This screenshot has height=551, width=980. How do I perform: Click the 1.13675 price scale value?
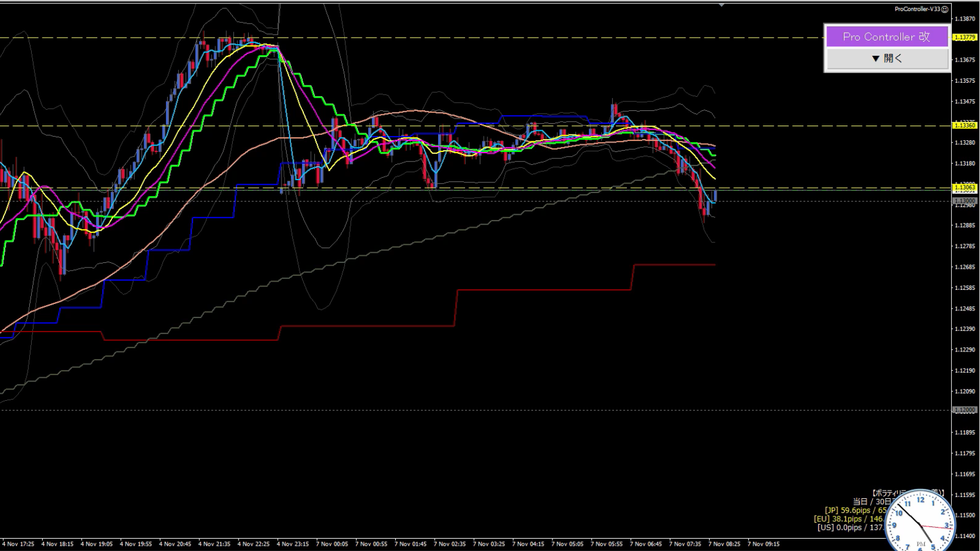[x=965, y=60]
